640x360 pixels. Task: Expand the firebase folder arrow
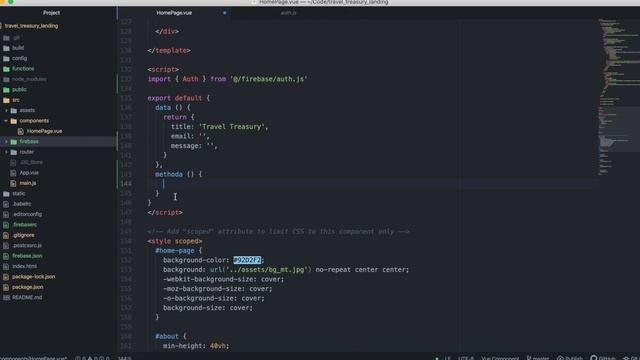coord(6,142)
